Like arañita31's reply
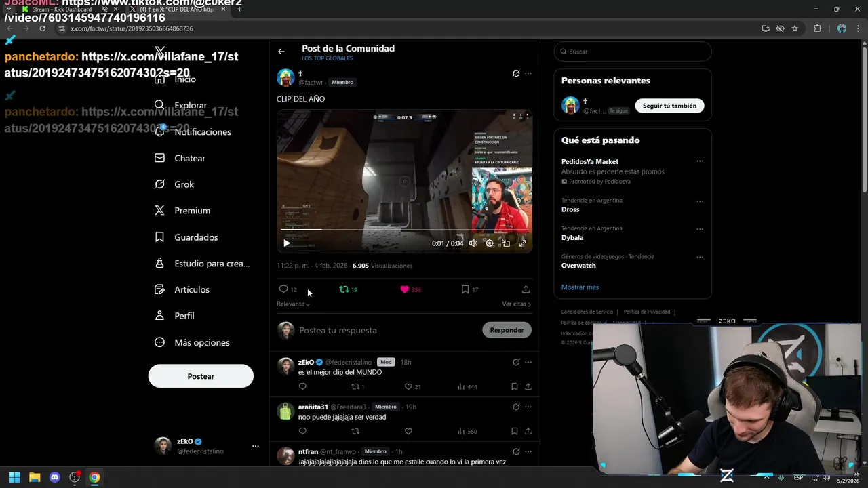Screen dimensions: 868x488 click(x=408, y=431)
